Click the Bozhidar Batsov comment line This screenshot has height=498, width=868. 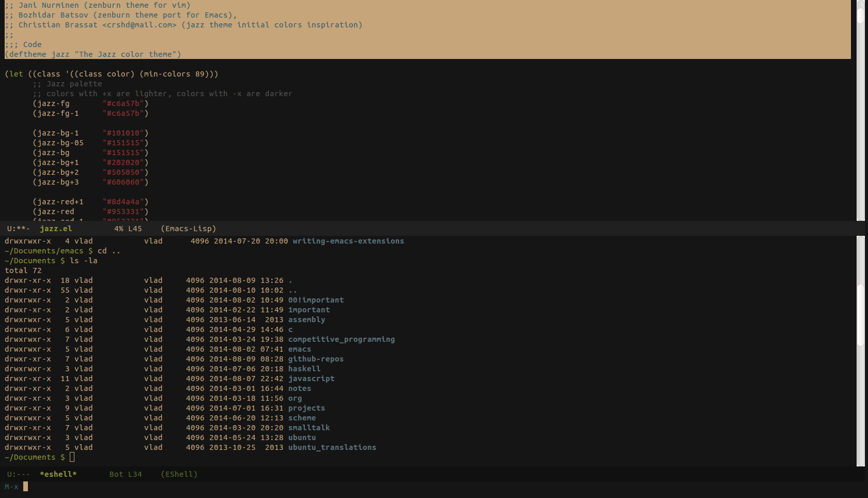tap(121, 15)
